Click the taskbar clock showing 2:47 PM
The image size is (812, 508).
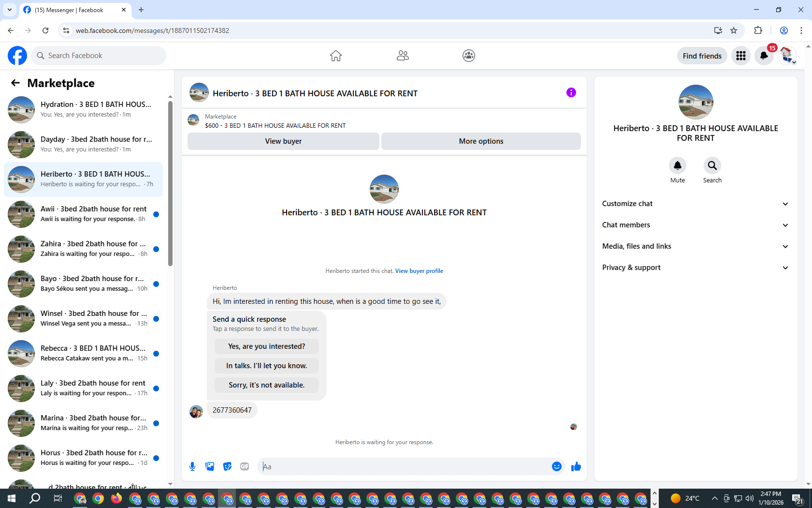[771, 498]
